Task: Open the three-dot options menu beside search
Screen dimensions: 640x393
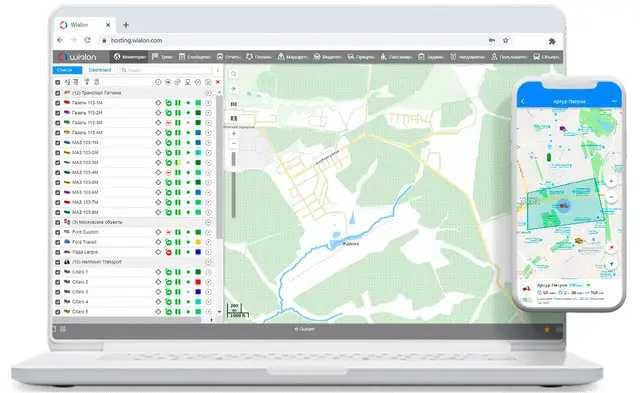Action: (x=218, y=70)
